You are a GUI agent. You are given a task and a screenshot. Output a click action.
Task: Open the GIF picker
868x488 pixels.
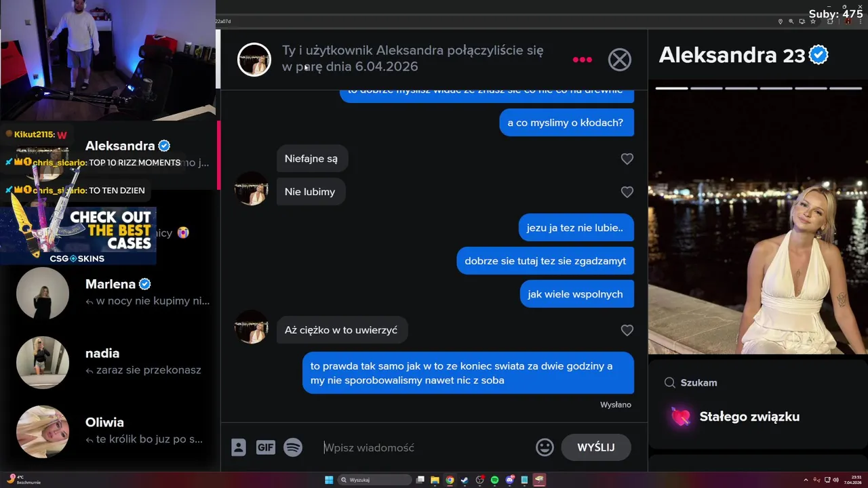[265, 447]
